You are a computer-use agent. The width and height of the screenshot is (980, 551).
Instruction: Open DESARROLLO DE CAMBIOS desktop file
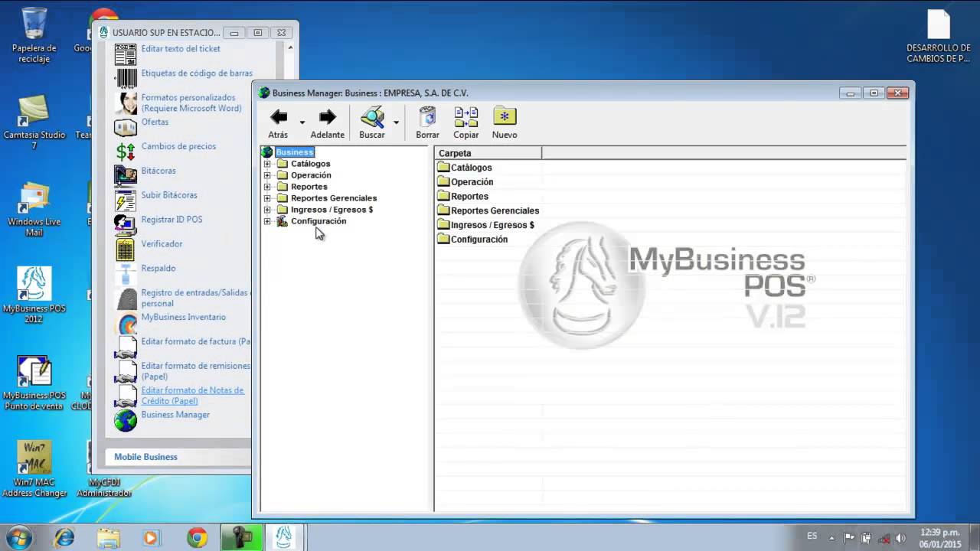938,36
